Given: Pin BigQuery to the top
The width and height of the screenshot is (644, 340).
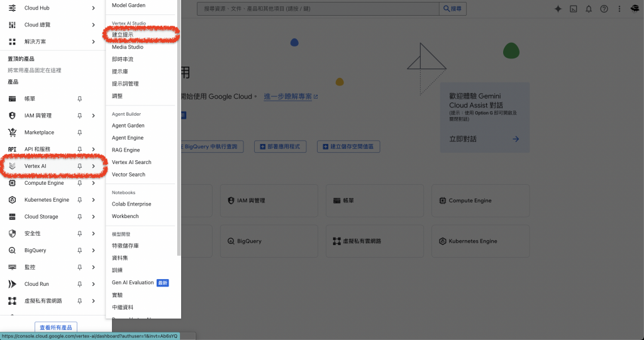Looking at the screenshot, I should click(80, 250).
